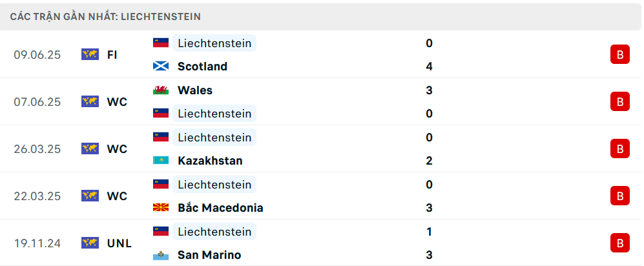Image resolution: width=644 pixels, height=266 pixels.
Task: Open the Wales team link
Action: click(x=194, y=90)
